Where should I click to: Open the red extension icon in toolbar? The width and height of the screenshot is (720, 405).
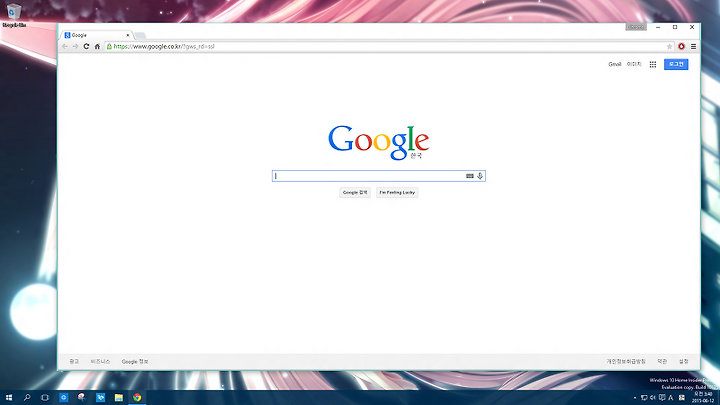pos(681,46)
